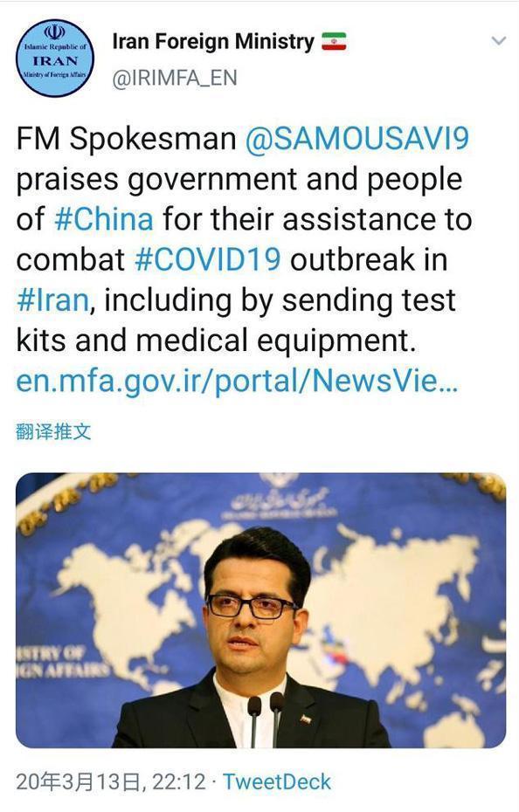The image size is (519, 812).
Task: Click the 'praises government and people' text line
Action: pos(239,179)
